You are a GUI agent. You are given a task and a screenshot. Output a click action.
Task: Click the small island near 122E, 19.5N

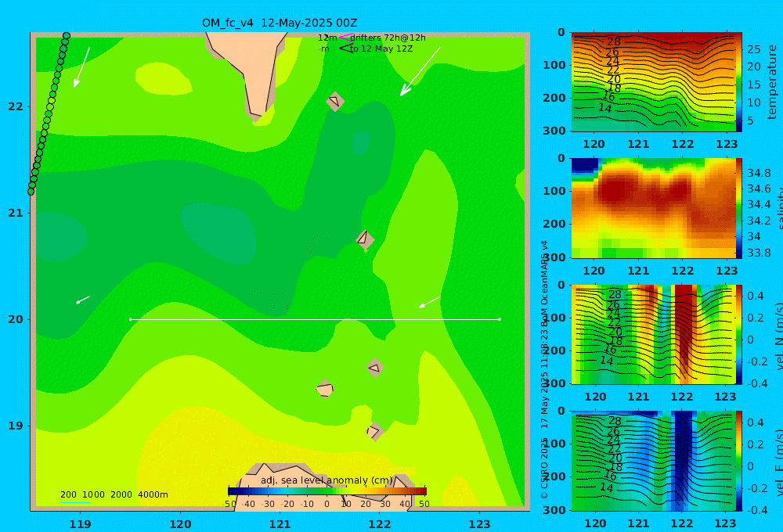pos(375,368)
